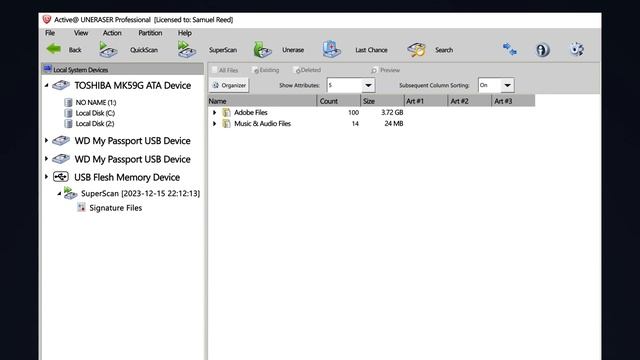Start a QuickScan from the toolbar icon

tap(108, 50)
